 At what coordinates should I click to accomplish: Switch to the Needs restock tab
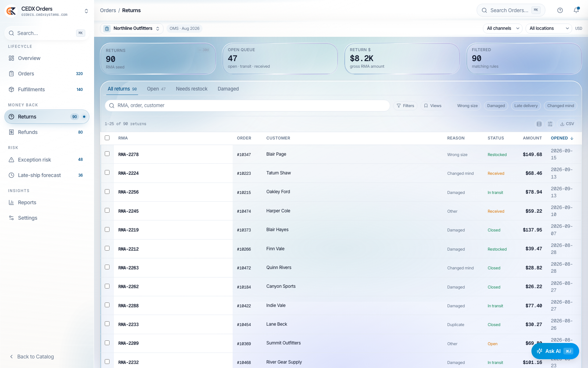[191, 89]
